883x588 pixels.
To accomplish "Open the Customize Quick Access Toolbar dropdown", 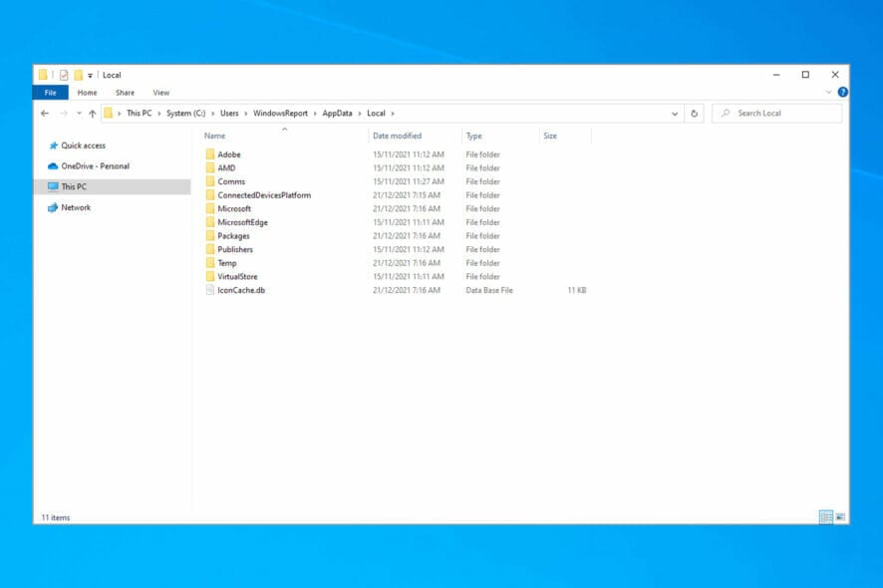I will pos(91,76).
